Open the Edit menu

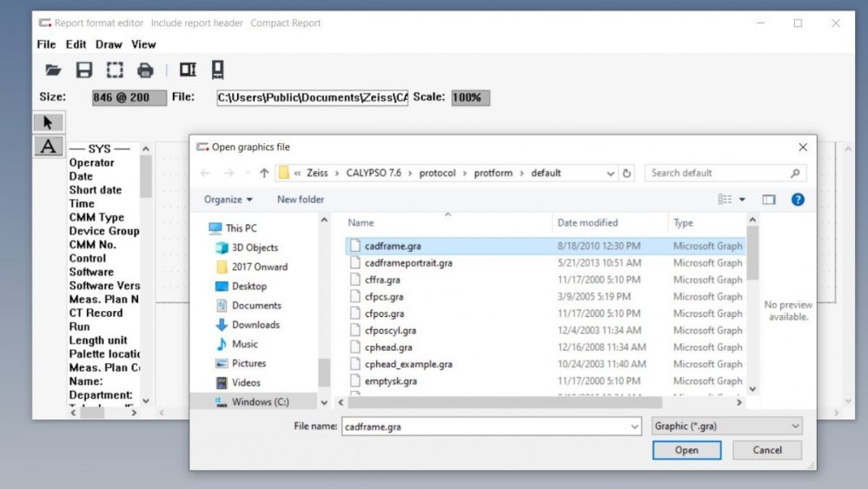point(76,44)
